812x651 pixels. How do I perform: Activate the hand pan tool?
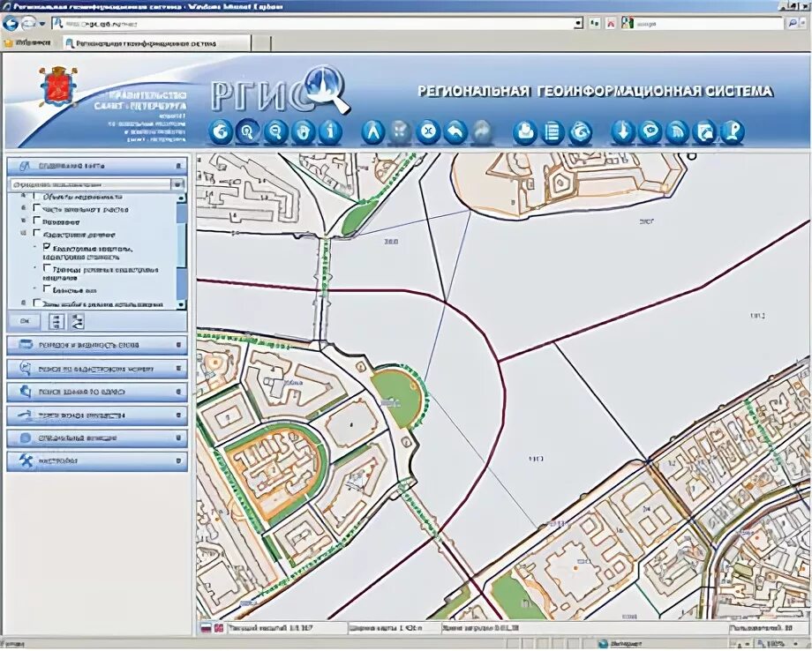(x=303, y=131)
